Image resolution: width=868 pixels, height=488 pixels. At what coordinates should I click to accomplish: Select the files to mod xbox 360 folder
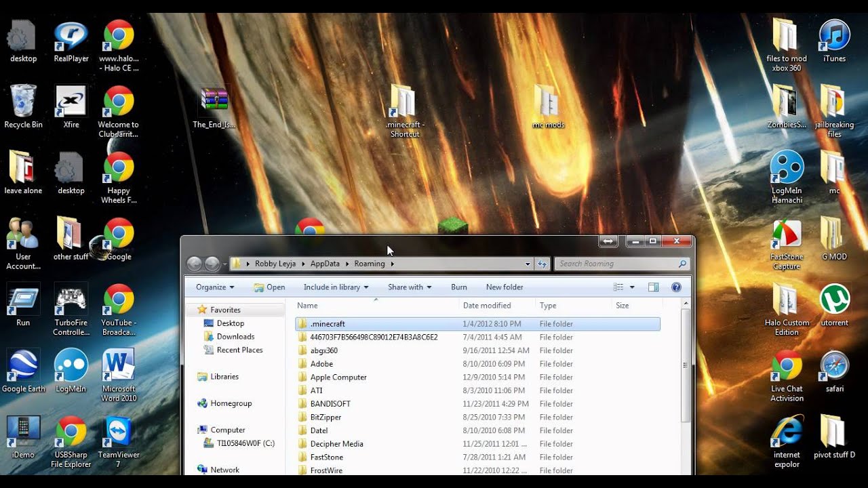(787, 46)
